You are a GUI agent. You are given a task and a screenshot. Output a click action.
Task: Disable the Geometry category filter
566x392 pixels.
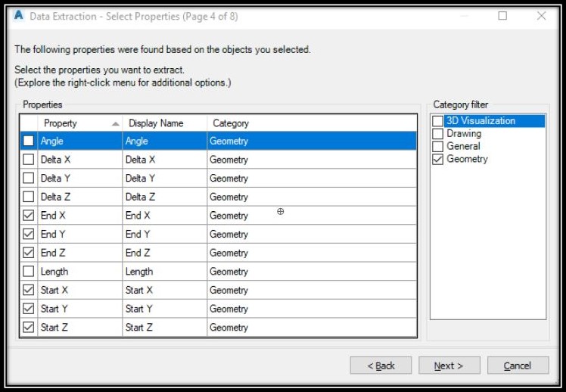tap(437, 159)
